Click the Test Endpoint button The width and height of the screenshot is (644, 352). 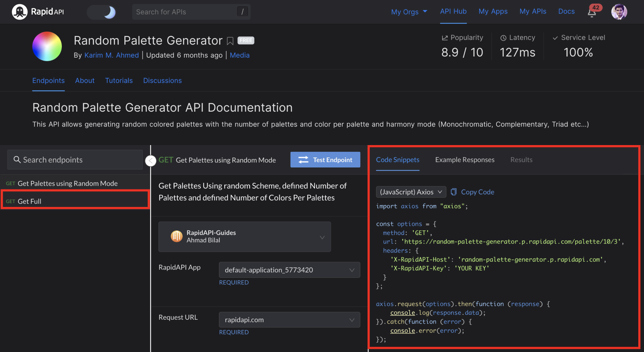pos(325,160)
